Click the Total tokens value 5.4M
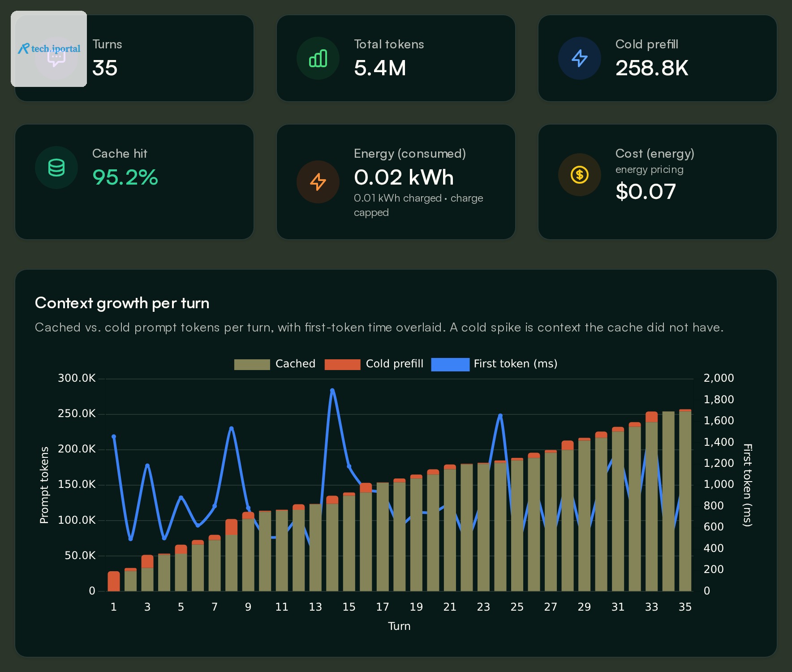The width and height of the screenshot is (792, 672). (x=380, y=68)
